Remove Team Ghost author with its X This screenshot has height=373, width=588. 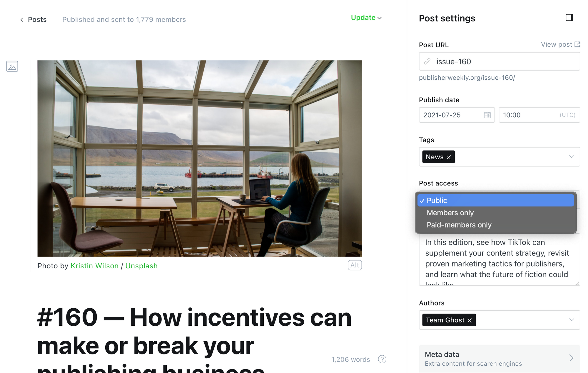pos(470,320)
